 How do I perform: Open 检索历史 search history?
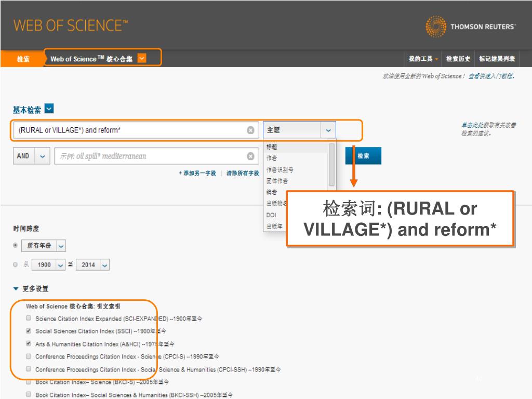pos(458,59)
